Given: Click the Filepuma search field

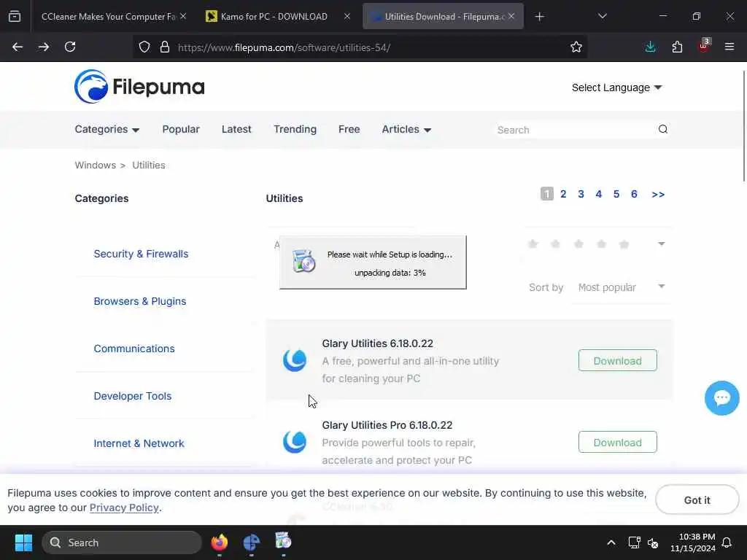Looking at the screenshot, I should [575, 130].
